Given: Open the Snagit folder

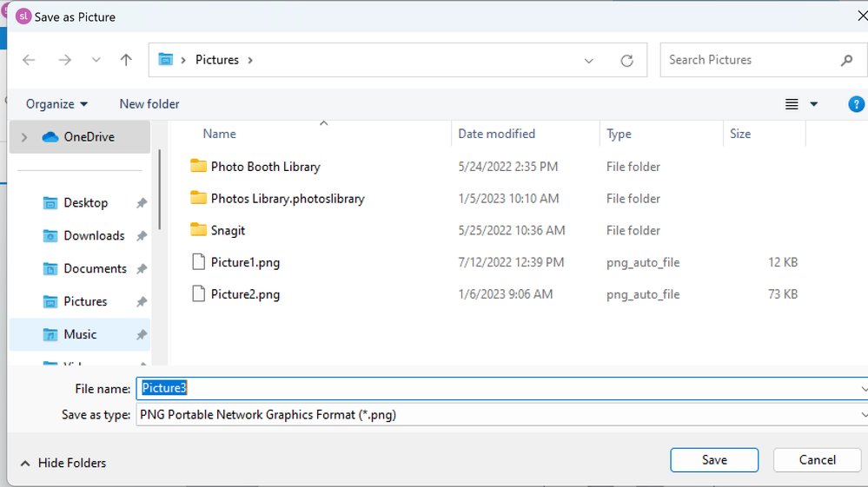Looking at the screenshot, I should tap(229, 230).
